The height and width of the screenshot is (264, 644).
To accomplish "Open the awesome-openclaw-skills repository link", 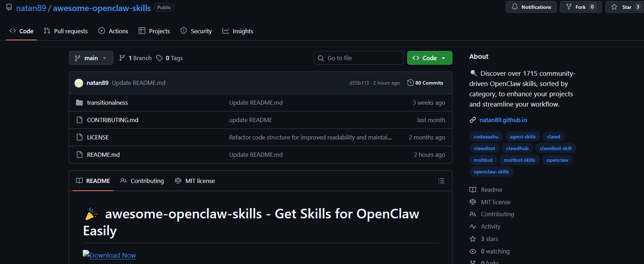I will coord(102,8).
